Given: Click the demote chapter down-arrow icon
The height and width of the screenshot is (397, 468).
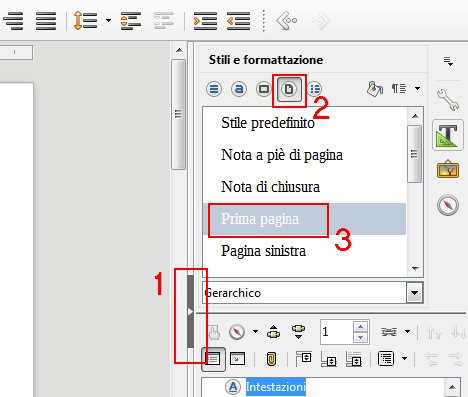Looking at the screenshot, I should click(458, 332).
